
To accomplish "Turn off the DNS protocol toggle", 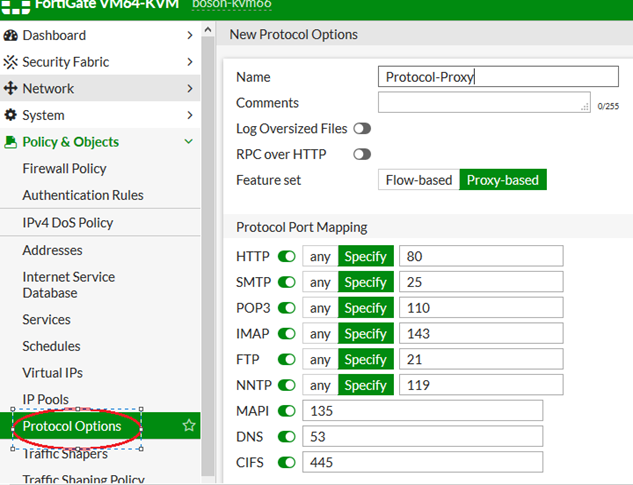I will 287,437.
